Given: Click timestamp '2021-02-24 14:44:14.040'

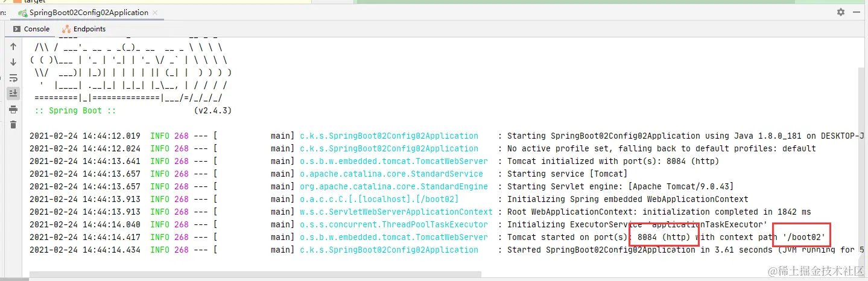Looking at the screenshot, I should tap(85, 224).
